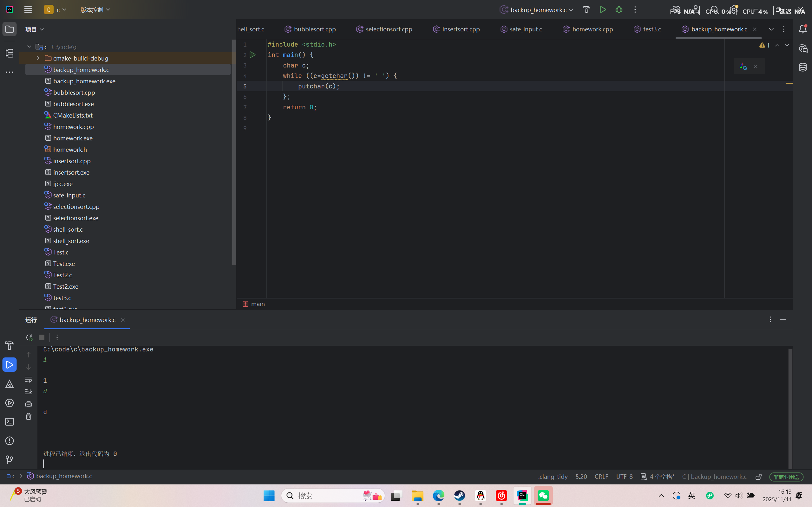The width and height of the screenshot is (812, 507).
Task: Open CMakeLists.txt in project tree
Action: tap(73, 115)
